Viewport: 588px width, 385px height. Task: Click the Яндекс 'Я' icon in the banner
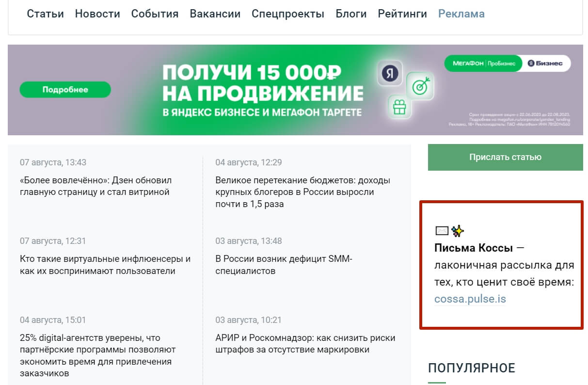[x=390, y=74]
